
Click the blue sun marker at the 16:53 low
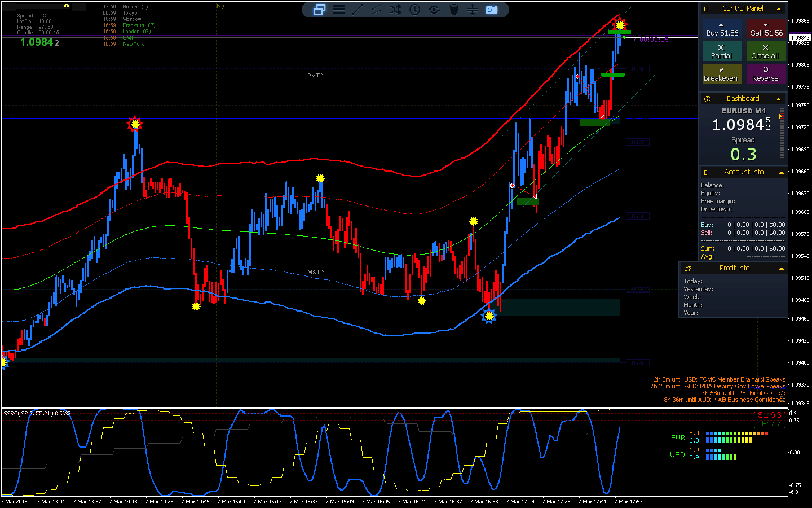pos(489,316)
